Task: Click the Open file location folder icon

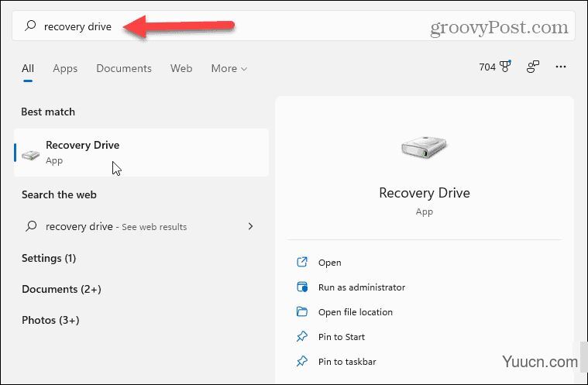Action: coord(302,311)
